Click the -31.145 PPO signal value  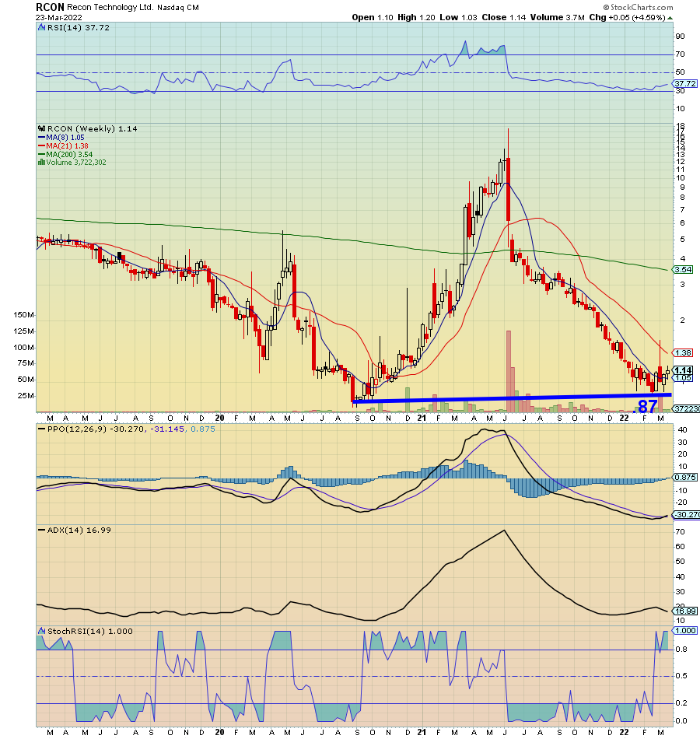point(168,429)
